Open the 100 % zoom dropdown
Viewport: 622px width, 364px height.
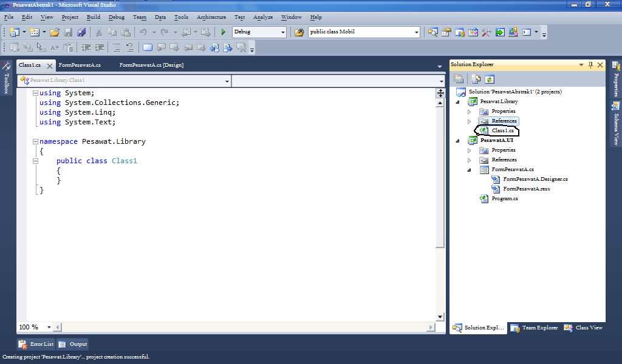pyautogui.click(x=49, y=327)
